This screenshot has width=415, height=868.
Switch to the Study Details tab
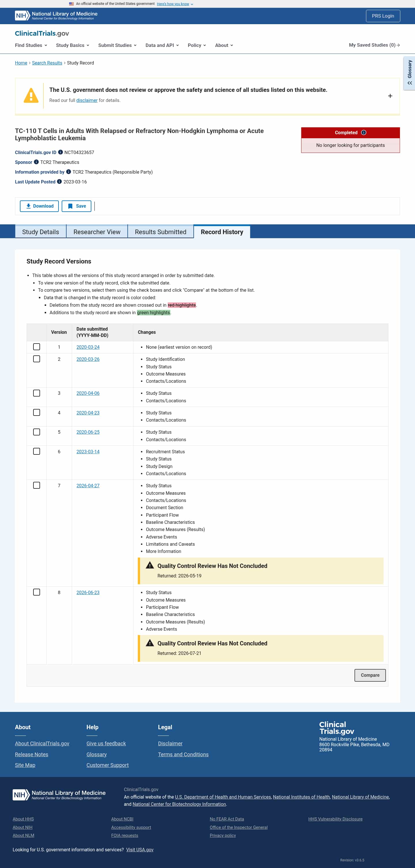[x=40, y=232]
